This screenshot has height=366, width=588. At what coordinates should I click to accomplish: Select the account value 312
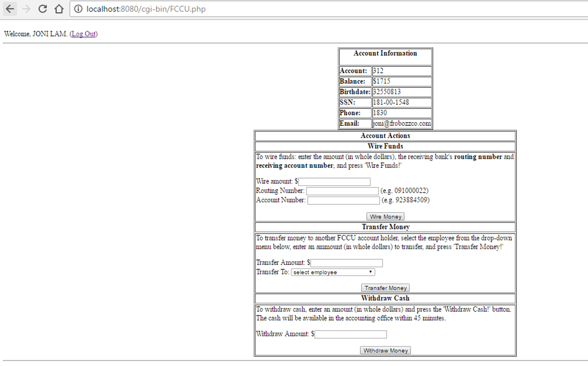(x=378, y=71)
